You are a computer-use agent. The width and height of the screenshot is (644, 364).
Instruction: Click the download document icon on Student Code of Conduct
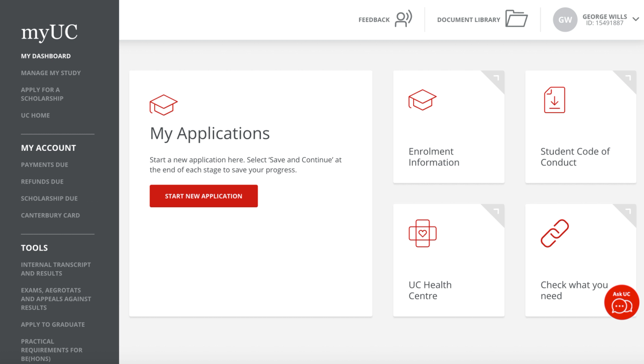pos(554,100)
